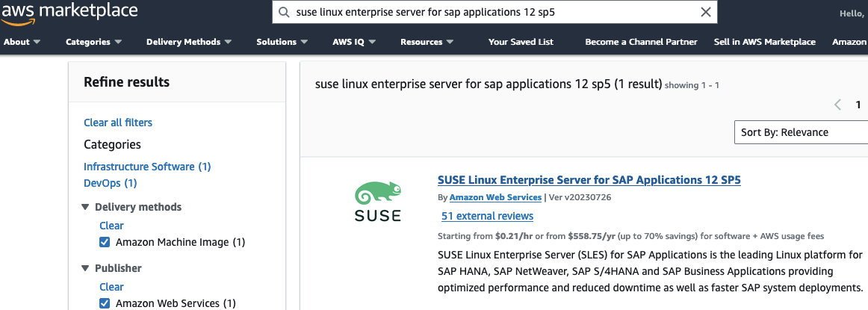Open the Solutions dropdown menu

pos(282,42)
